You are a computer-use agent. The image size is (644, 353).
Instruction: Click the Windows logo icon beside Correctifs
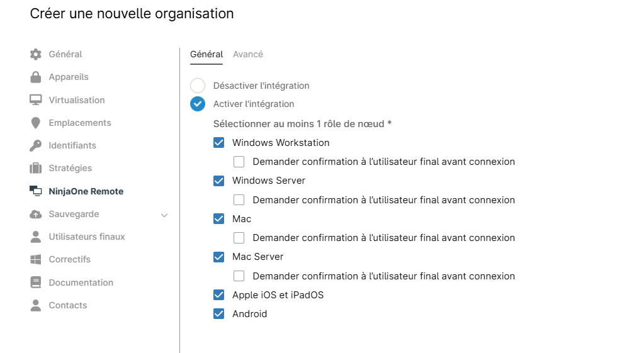36,259
